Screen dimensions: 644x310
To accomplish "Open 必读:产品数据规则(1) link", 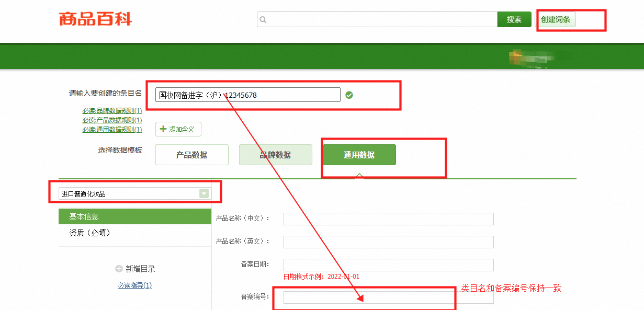I will point(112,120).
